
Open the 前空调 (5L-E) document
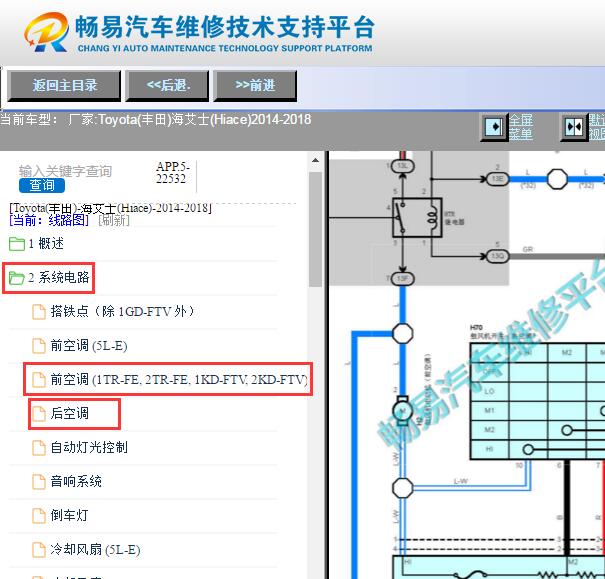[89, 346]
